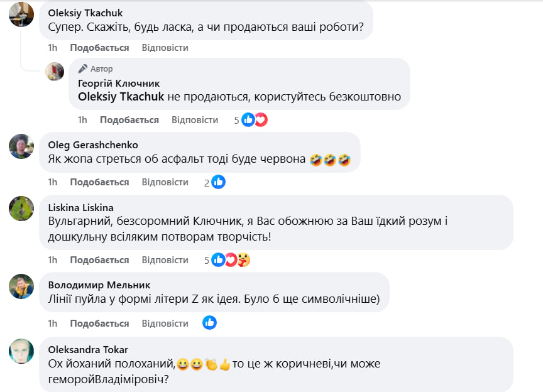
Task: Click Георгій Ключник's small reply avatar
Action: coord(55,72)
